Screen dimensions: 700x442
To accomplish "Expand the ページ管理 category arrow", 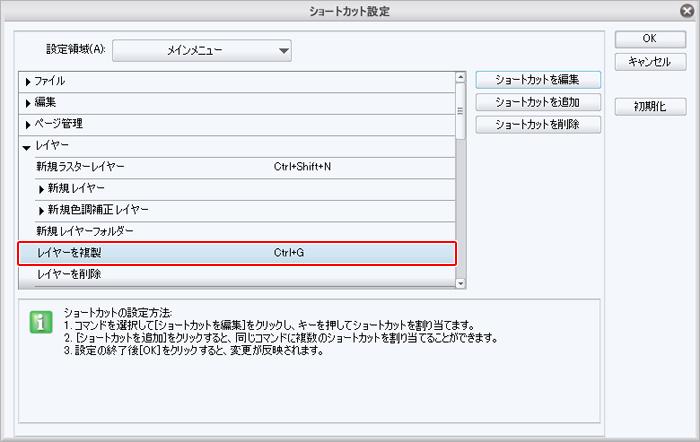I will (x=28, y=125).
